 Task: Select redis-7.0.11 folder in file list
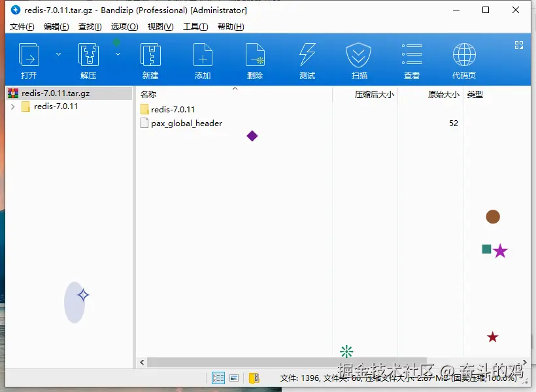click(173, 110)
